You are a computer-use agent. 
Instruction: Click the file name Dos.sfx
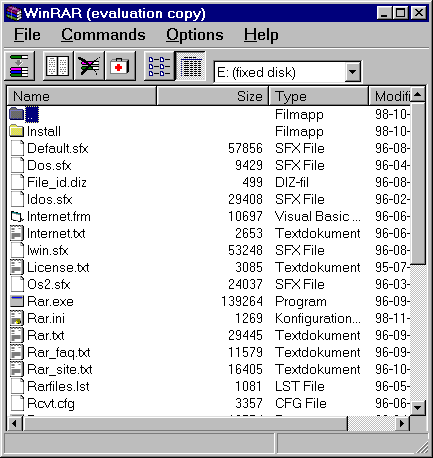(x=49, y=165)
